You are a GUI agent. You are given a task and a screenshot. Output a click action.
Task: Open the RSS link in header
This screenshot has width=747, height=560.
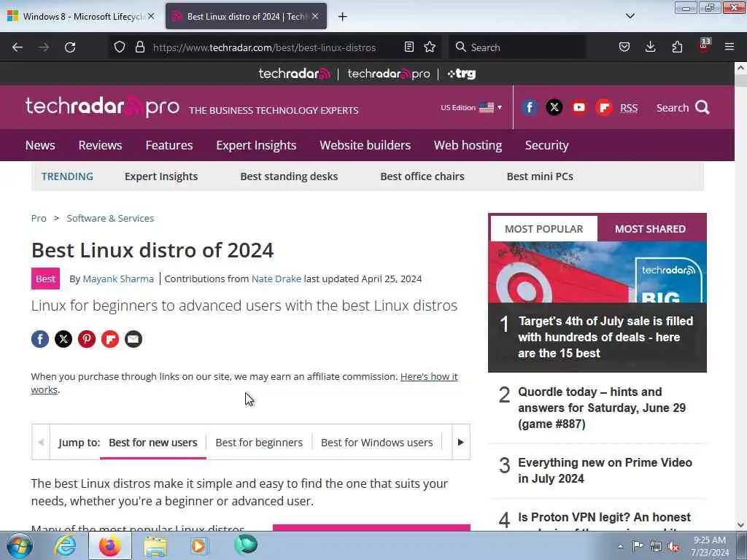tap(628, 108)
